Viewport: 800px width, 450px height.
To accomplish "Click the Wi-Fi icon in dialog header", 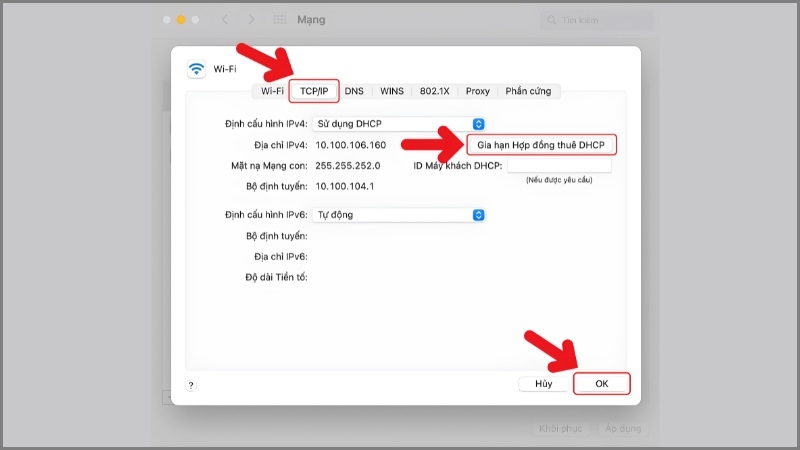I will [x=196, y=68].
